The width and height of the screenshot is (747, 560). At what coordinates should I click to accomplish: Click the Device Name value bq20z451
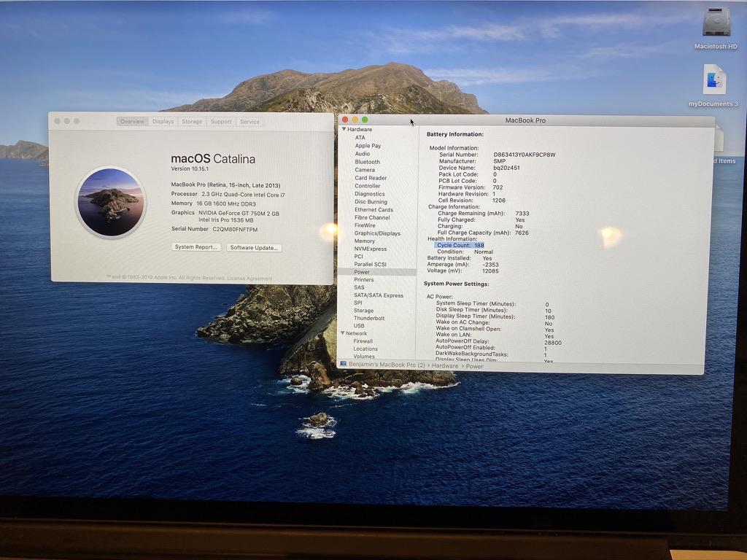pos(506,168)
